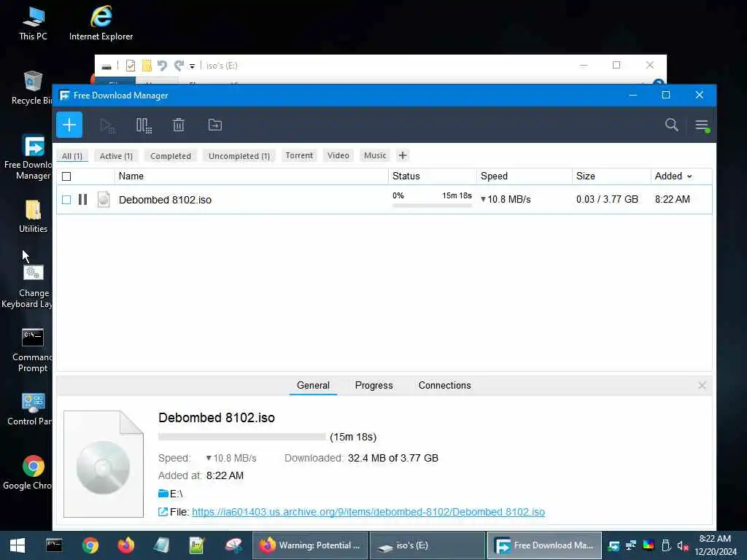Click the Move to folder toolbar icon
747x560 pixels.
pyautogui.click(x=215, y=125)
